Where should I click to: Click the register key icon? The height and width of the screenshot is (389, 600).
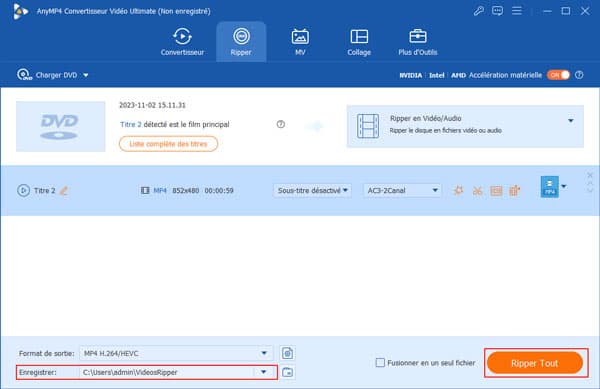(x=479, y=11)
